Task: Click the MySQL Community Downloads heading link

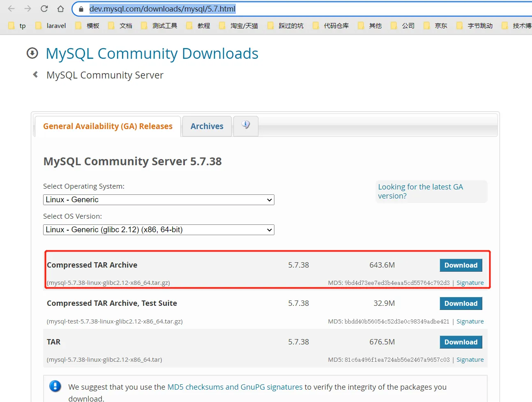Action: [x=152, y=53]
